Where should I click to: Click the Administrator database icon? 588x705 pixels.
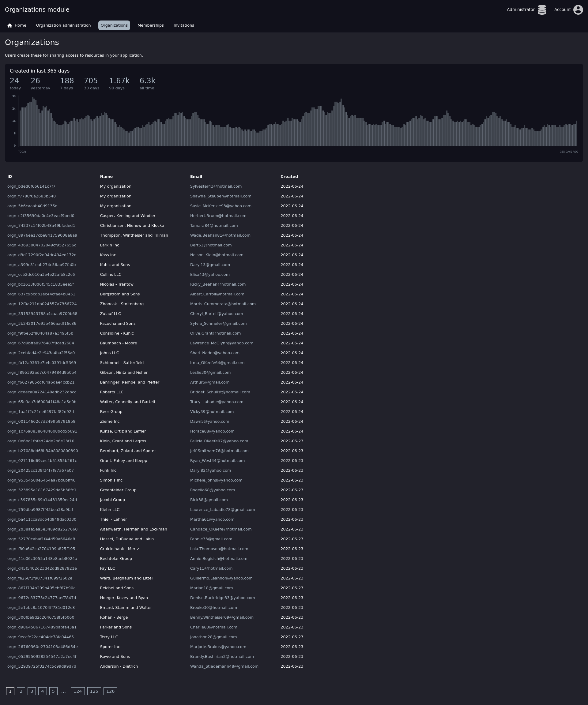[542, 10]
